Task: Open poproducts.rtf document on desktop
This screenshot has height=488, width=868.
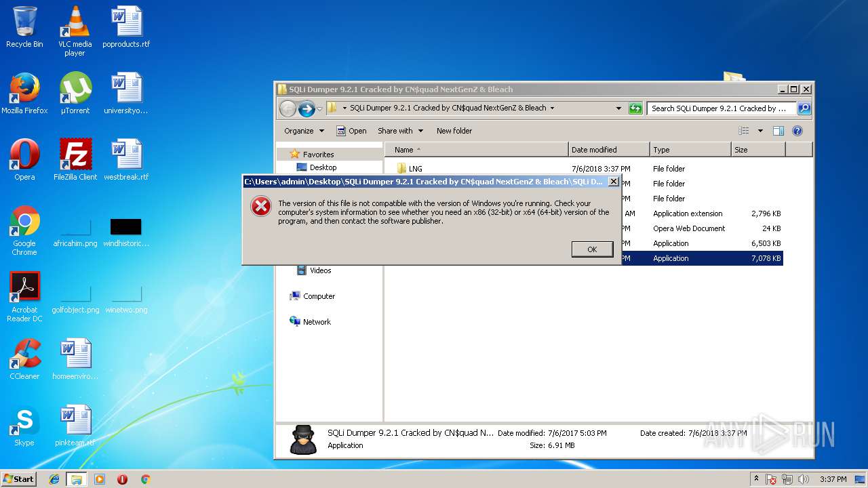Action: (126, 27)
